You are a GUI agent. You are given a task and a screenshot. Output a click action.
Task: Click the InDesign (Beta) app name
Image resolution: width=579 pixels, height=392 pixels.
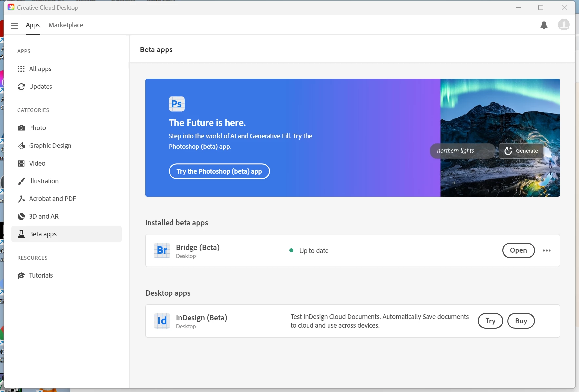[x=202, y=318]
